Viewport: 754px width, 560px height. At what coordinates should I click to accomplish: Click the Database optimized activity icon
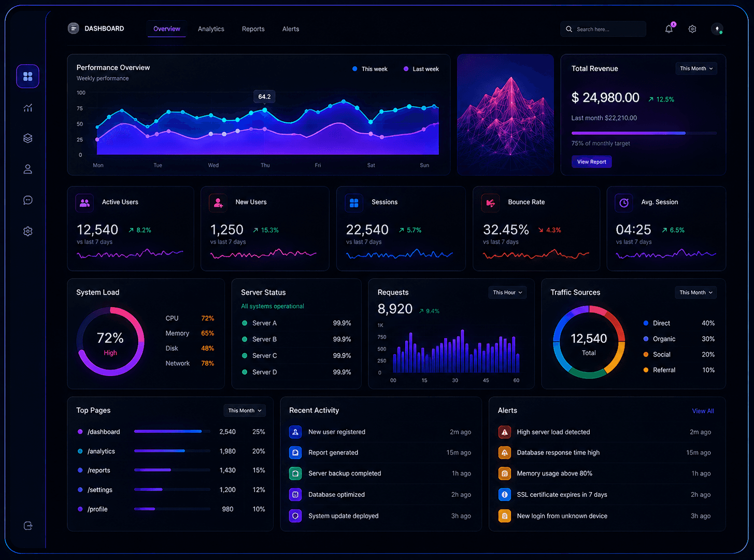(x=295, y=494)
